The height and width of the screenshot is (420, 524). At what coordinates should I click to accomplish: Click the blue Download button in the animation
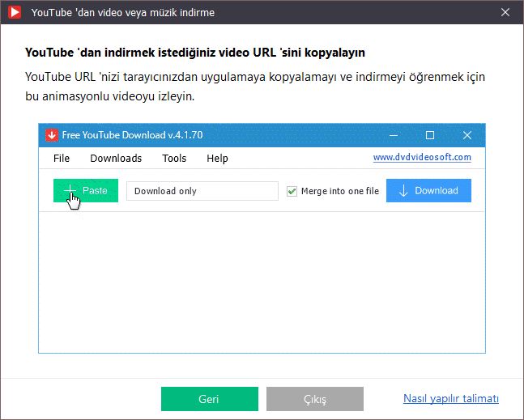click(x=428, y=191)
